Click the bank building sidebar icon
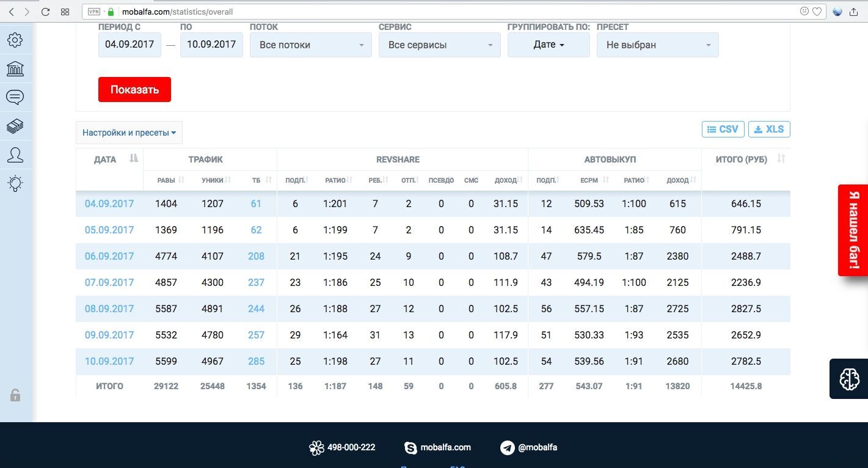 [15, 68]
